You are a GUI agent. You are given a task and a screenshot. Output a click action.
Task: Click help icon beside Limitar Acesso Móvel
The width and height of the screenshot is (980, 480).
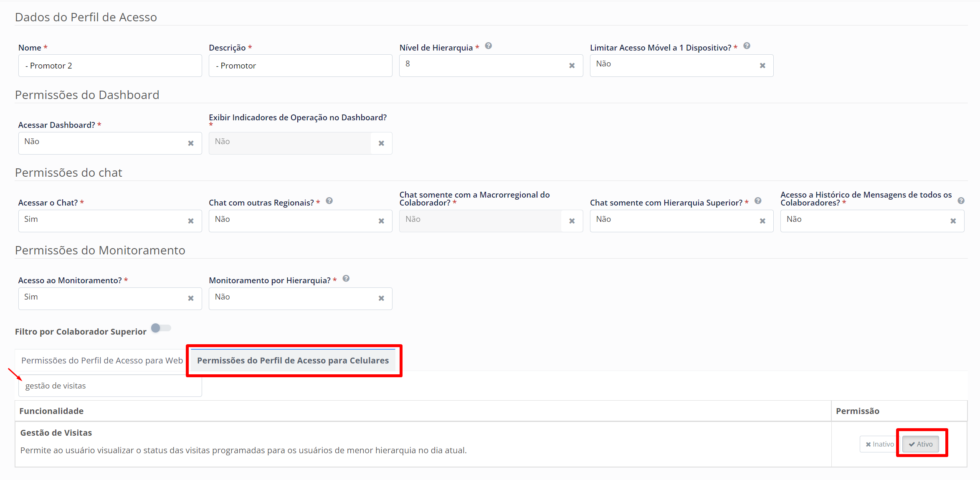click(x=747, y=46)
